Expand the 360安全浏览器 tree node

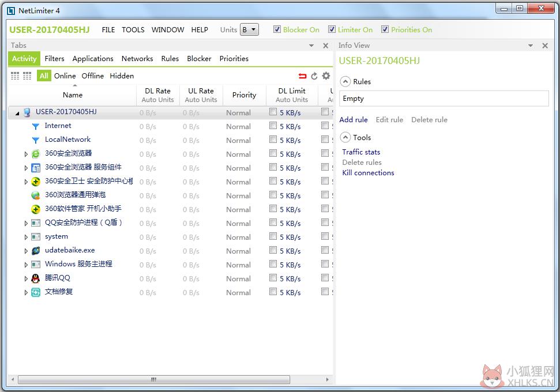coord(26,154)
